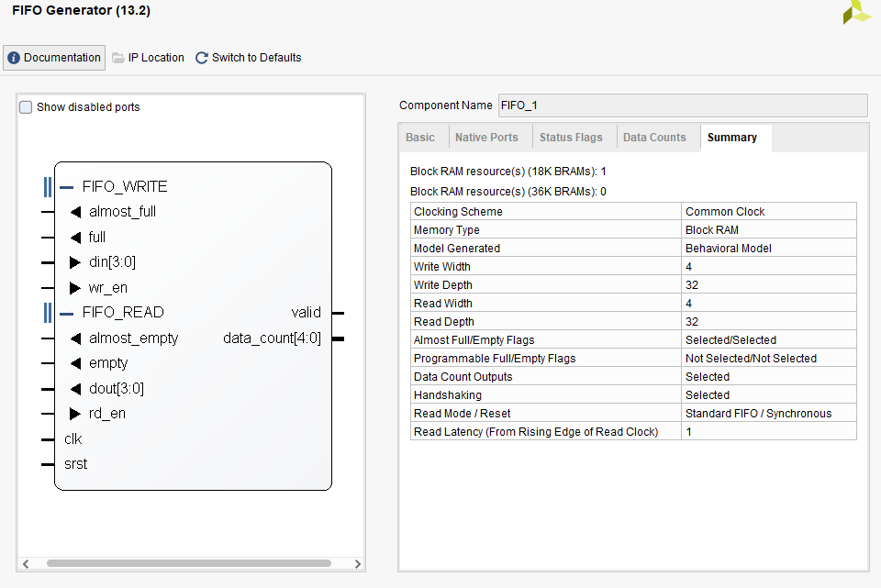Viewport: 881px width, 588px height.
Task: Click the Behavioral Model value cell
Action: [769, 249]
